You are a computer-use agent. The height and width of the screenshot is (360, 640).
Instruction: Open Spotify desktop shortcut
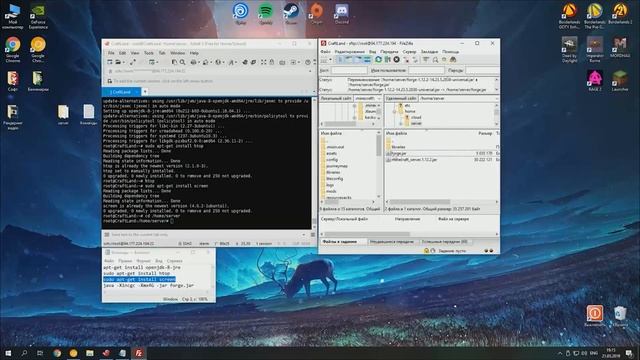pyautogui.click(x=266, y=13)
